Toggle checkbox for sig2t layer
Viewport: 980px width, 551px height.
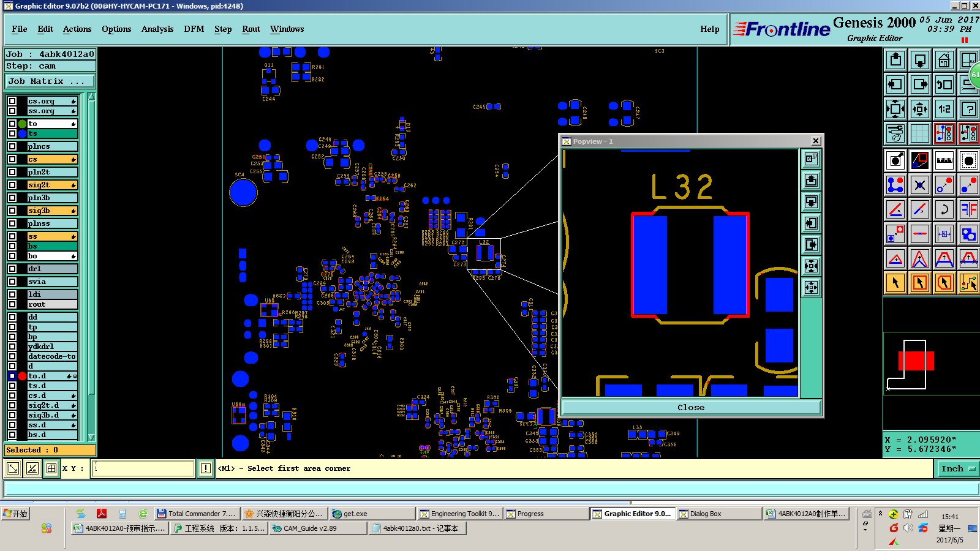click(x=12, y=185)
